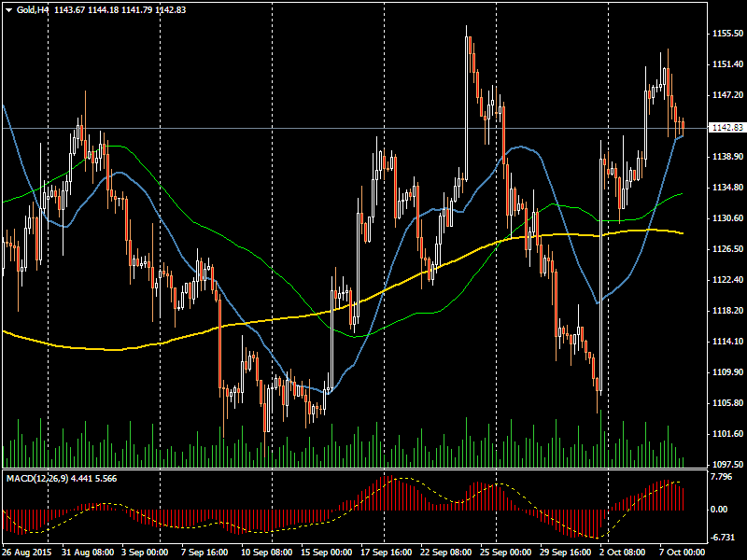Image resolution: width=747 pixels, height=560 pixels.
Task: Click the triangle arrow beside Gold,H4 title
Action: coord(8,9)
